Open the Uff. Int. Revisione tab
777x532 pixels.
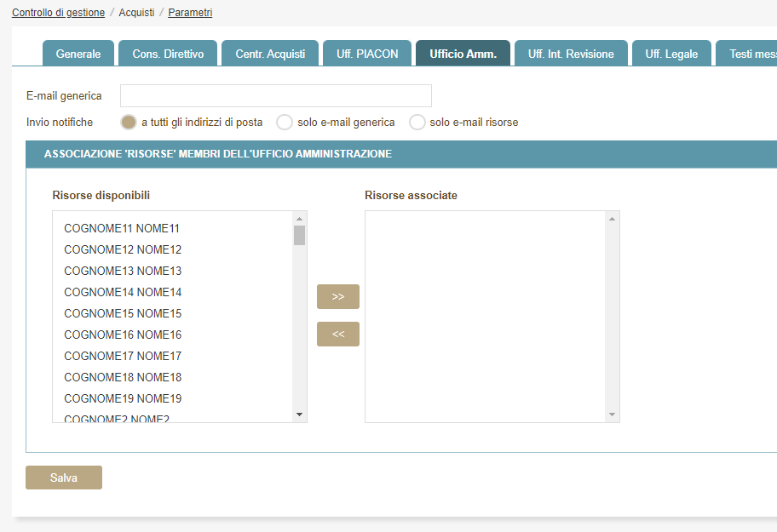pos(571,54)
